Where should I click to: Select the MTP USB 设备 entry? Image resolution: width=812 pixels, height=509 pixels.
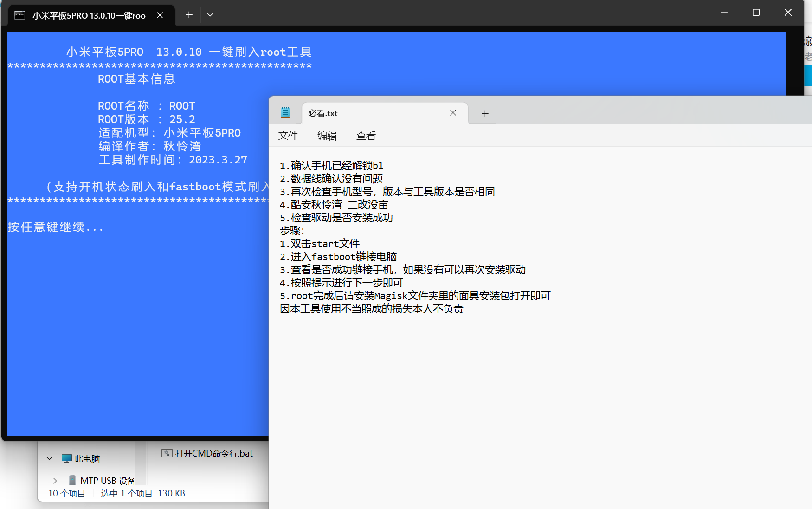[107, 481]
